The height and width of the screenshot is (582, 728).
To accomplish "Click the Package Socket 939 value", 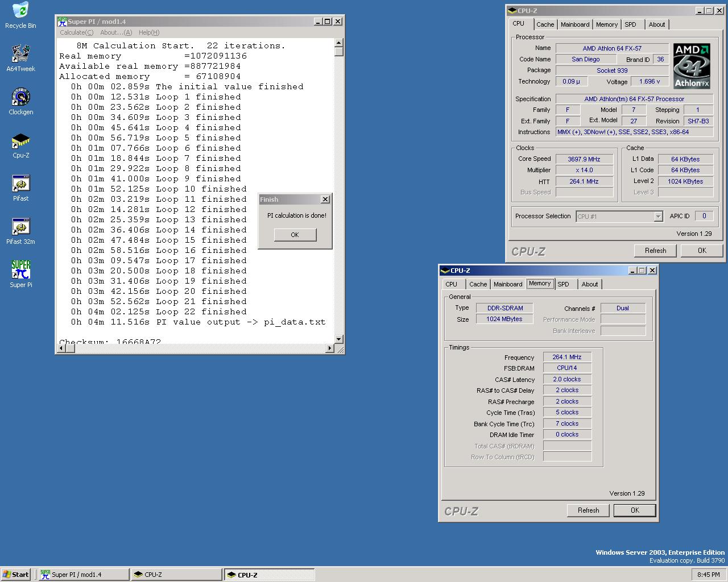I will tap(612, 70).
